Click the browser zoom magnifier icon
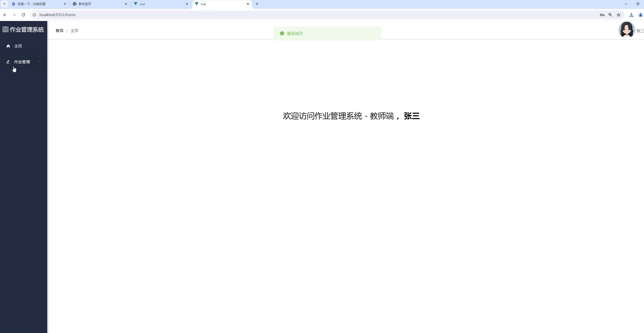Image resolution: width=644 pixels, height=333 pixels. click(610, 15)
